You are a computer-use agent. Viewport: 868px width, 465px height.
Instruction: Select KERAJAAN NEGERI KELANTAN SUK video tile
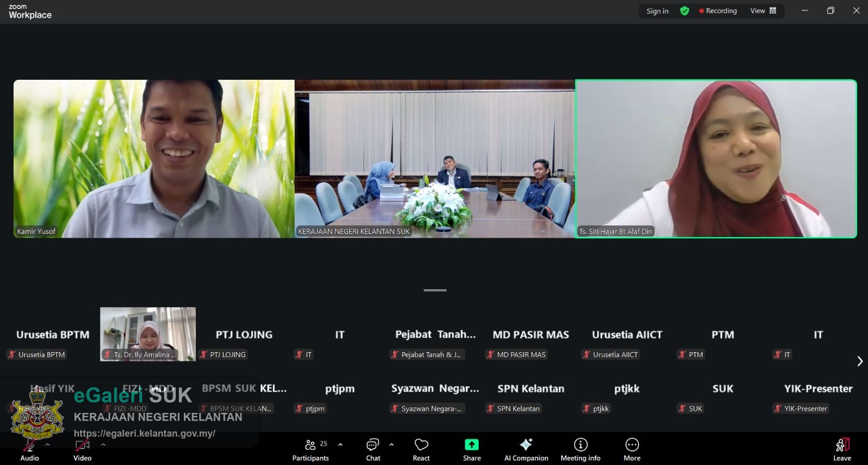pos(435,159)
